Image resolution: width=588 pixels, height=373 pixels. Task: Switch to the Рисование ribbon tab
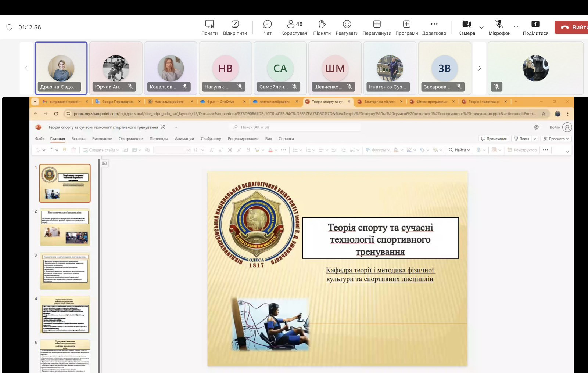click(102, 139)
